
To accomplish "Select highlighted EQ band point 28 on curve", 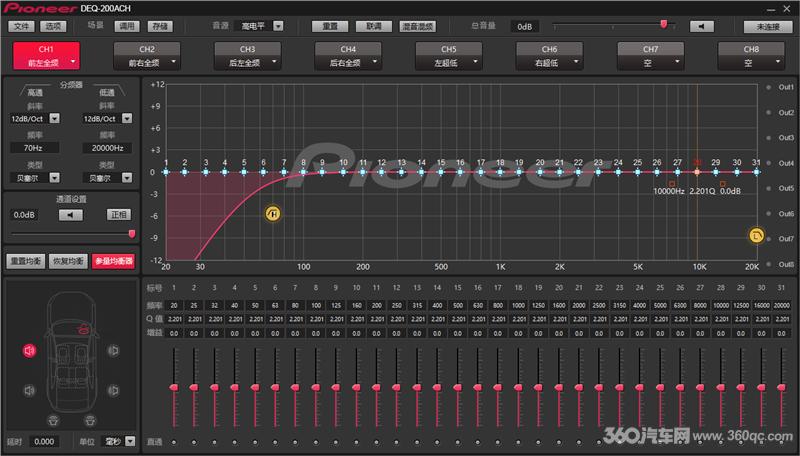I will tap(697, 172).
